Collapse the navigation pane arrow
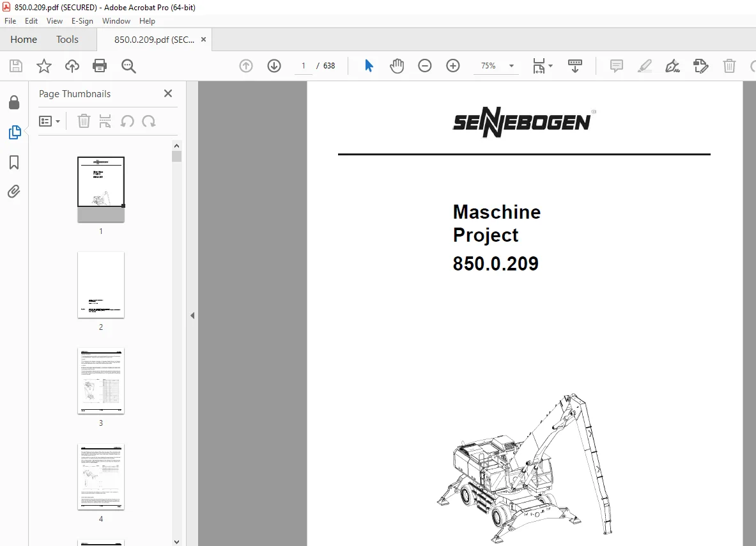Image resolution: width=756 pixels, height=546 pixels. click(x=192, y=315)
